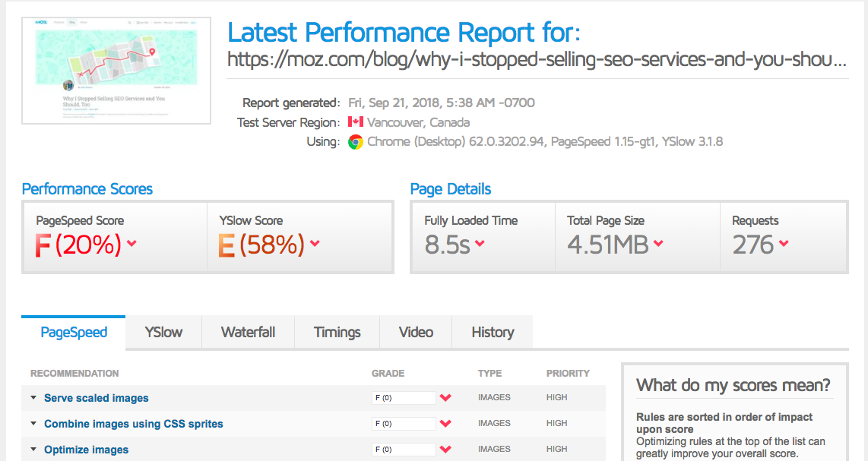Click the Page Details section heading
The width and height of the screenshot is (868, 461).
coord(451,189)
